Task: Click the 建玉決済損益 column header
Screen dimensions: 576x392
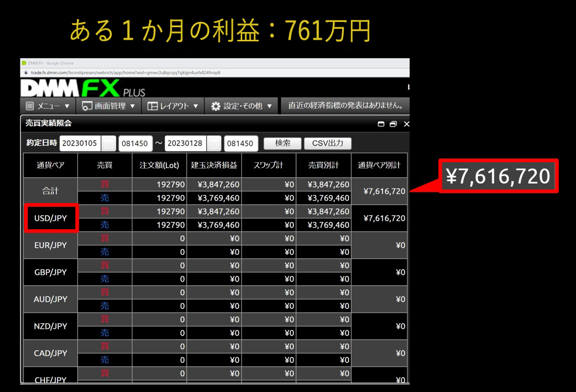Action: (214, 165)
